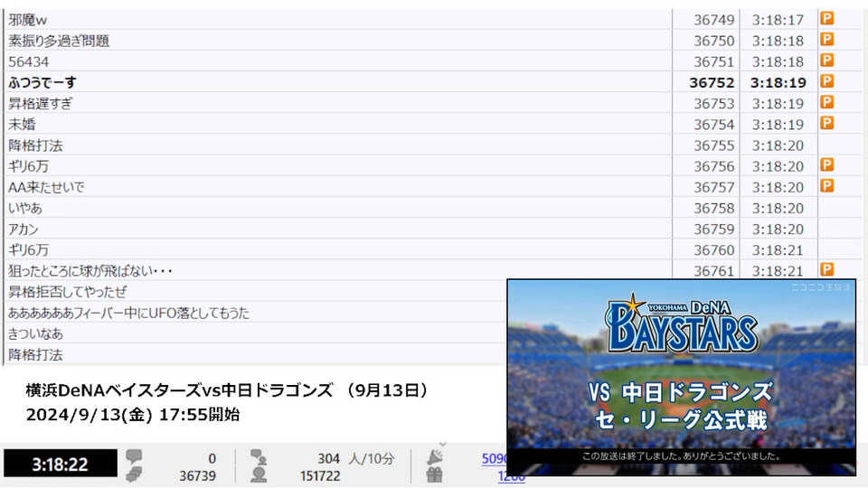Select the '降格打法' comment numbered 36755
The height and width of the screenshot is (488, 868).
(337, 145)
